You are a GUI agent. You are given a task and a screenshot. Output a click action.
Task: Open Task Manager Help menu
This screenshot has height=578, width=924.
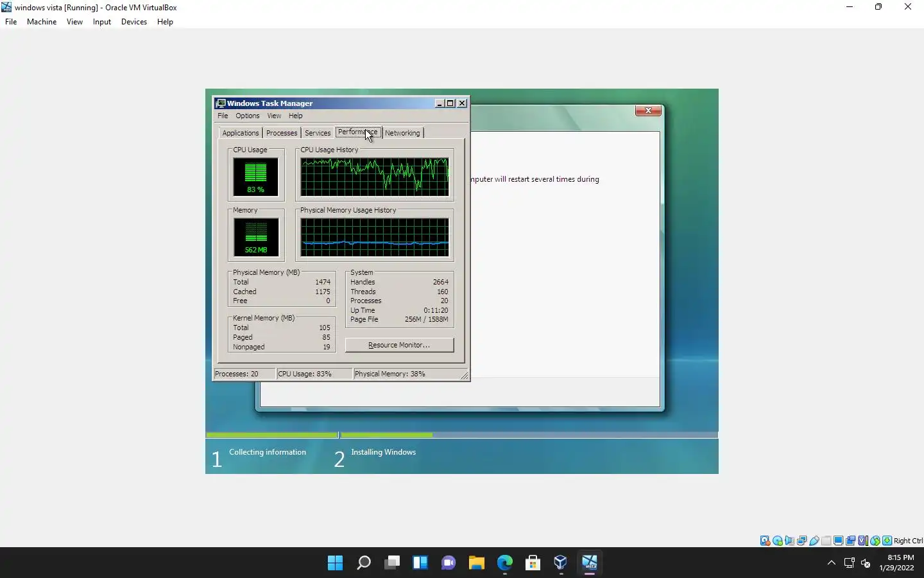click(295, 116)
